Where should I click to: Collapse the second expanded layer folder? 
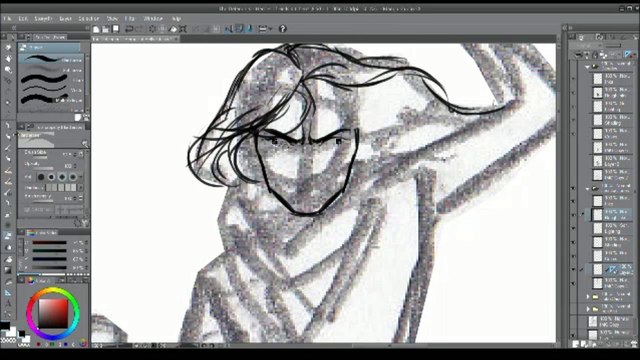point(587,189)
